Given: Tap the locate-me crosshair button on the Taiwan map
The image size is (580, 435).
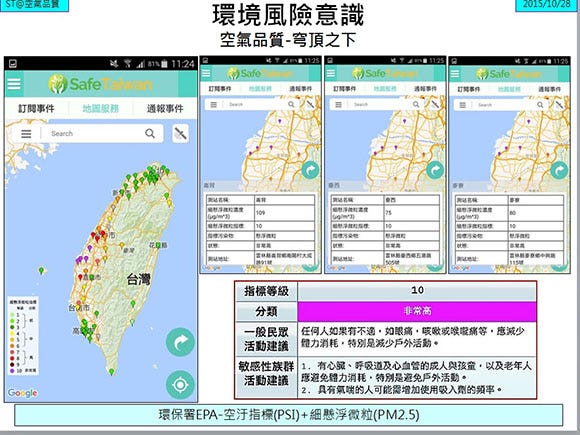Looking at the screenshot, I should click(x=180, y=385).
